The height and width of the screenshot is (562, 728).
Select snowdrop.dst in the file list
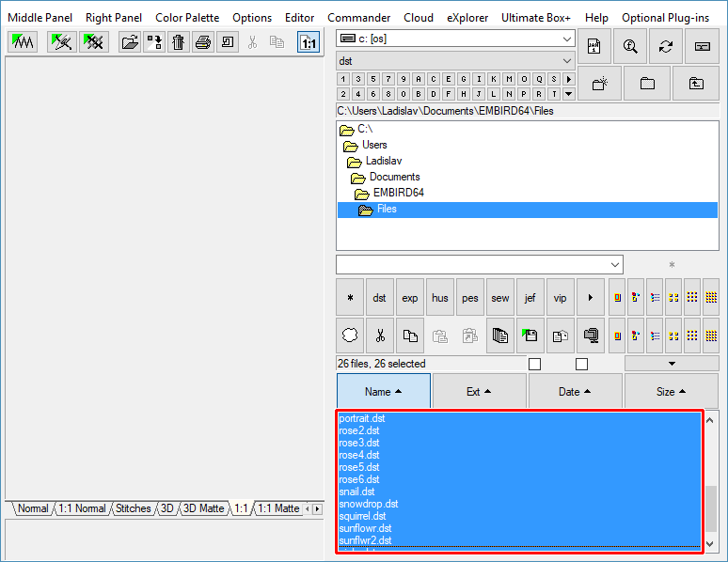tap(369, 504)
